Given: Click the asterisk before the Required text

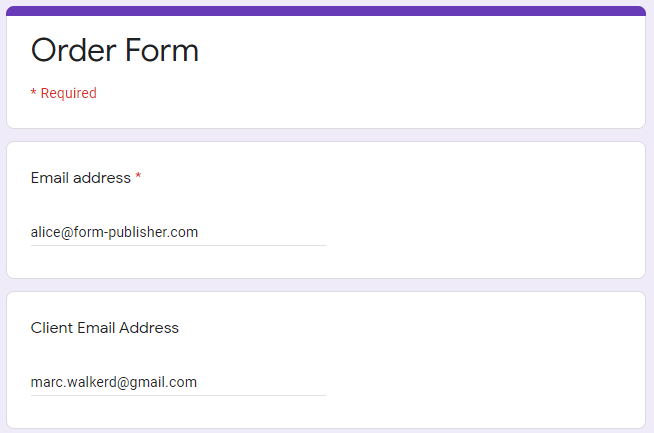Looking at the screenshot, I should pyautogui.click(x=33, y=91).
